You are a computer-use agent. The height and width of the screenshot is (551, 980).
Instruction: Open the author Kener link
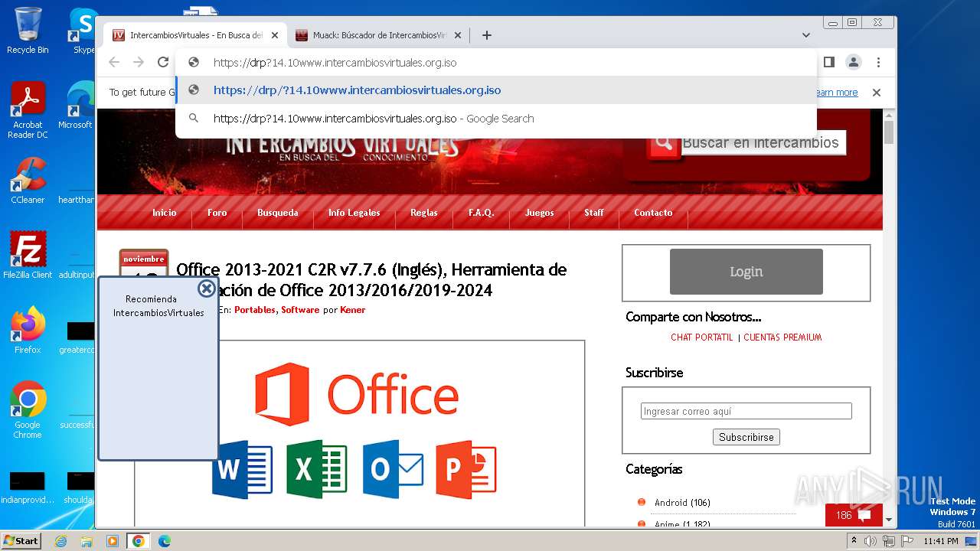[x=353, y=310]
